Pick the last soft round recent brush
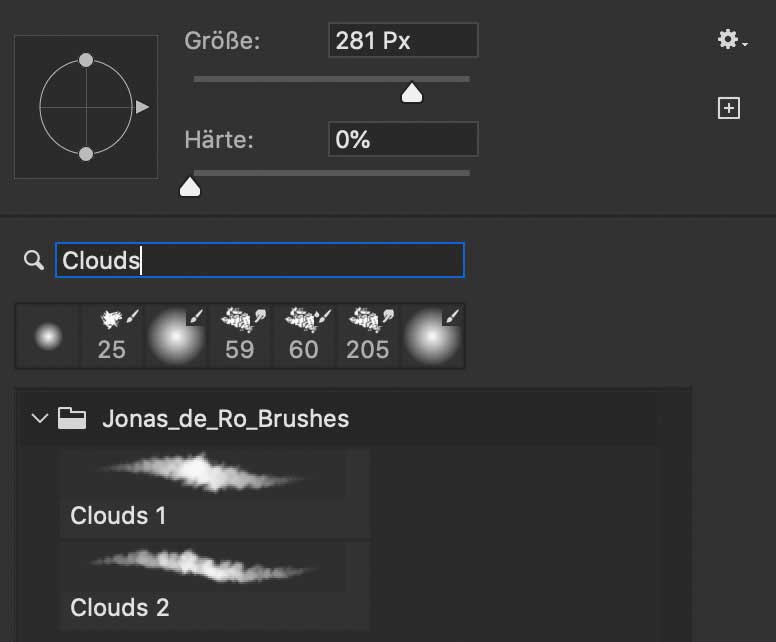 [x=432, y=337]
